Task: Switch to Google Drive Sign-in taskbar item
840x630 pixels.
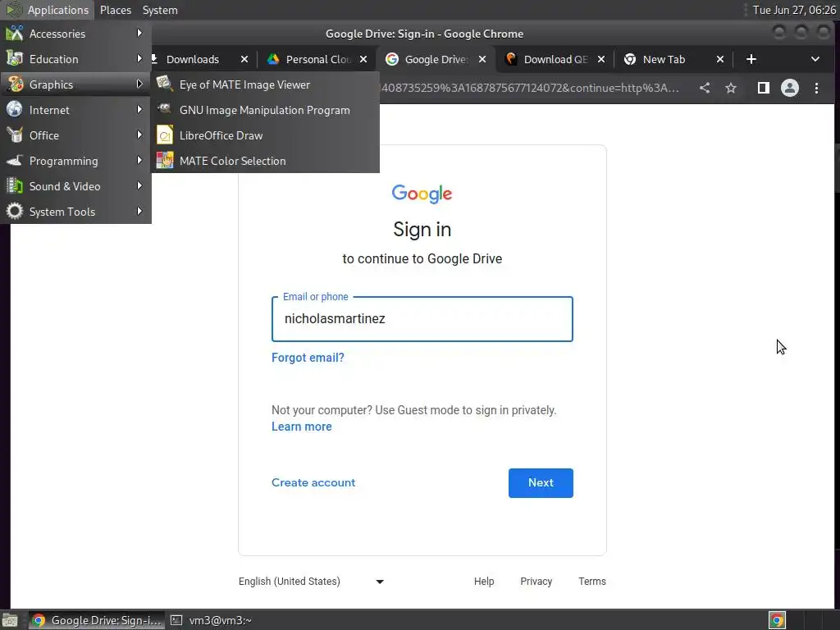Action: tap(97, 620)
